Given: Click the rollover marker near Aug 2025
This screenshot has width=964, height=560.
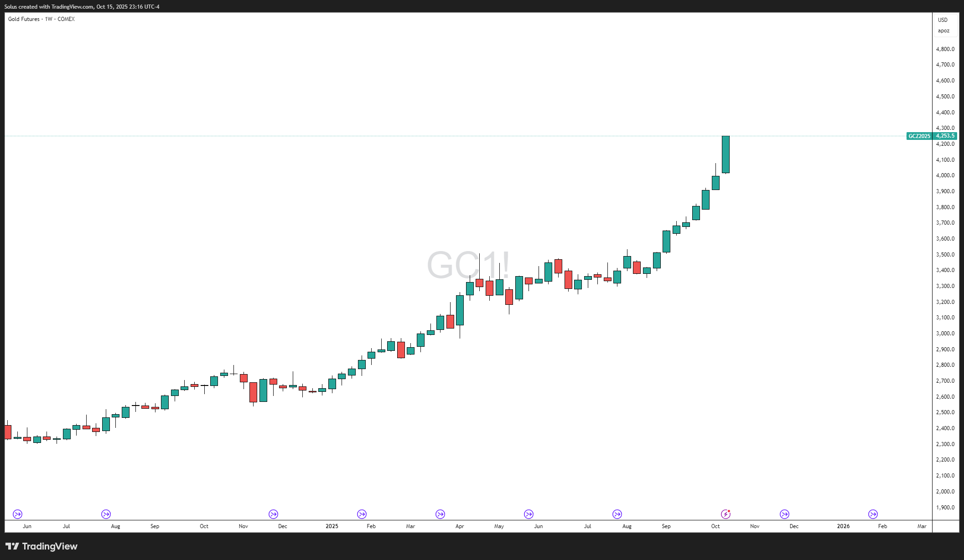Looking at the screenshot, I should (617, 514).
